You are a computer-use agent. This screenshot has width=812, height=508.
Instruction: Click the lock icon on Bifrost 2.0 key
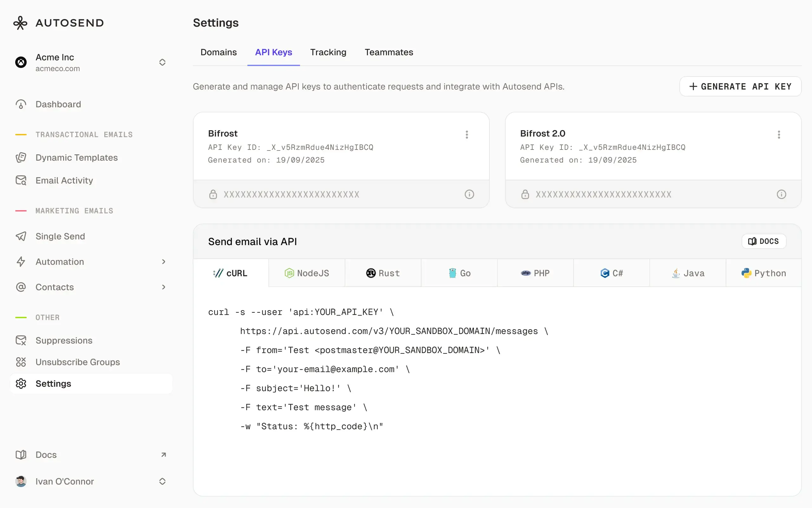coord(525,194)
